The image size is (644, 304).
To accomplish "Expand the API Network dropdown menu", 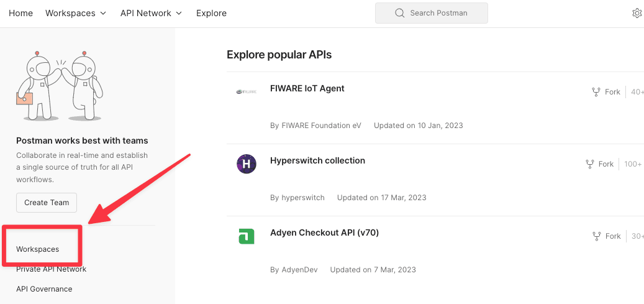I will coord(151,13).
